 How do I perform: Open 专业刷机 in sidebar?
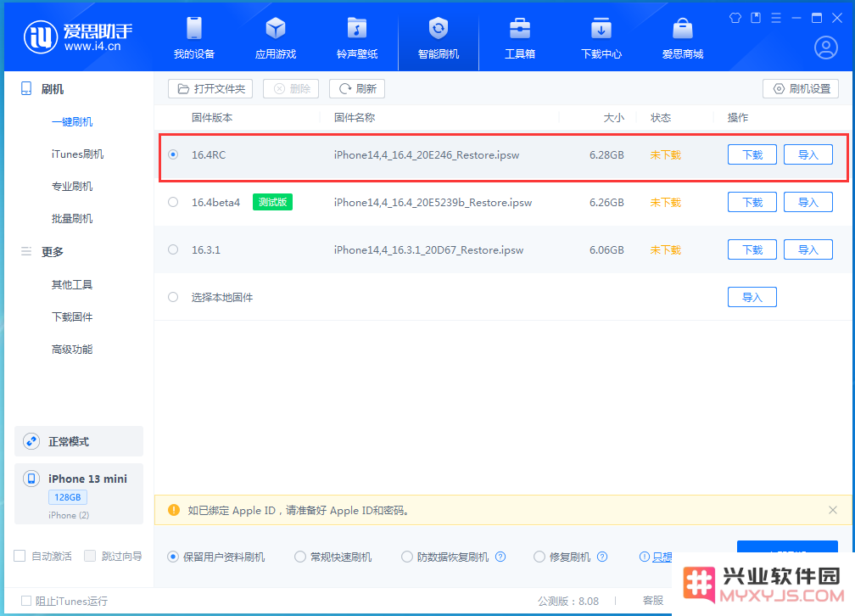tap(72, 186)
